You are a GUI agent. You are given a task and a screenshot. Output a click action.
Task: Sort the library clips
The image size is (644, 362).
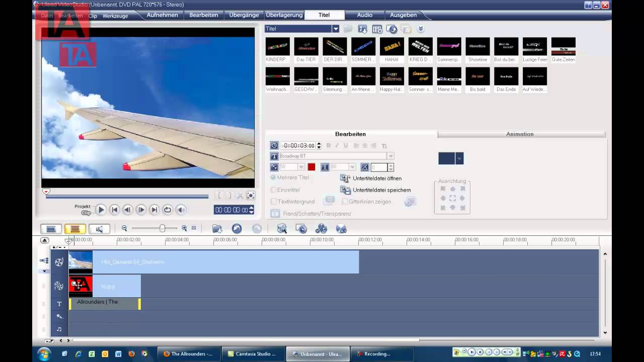pos(362,29)
